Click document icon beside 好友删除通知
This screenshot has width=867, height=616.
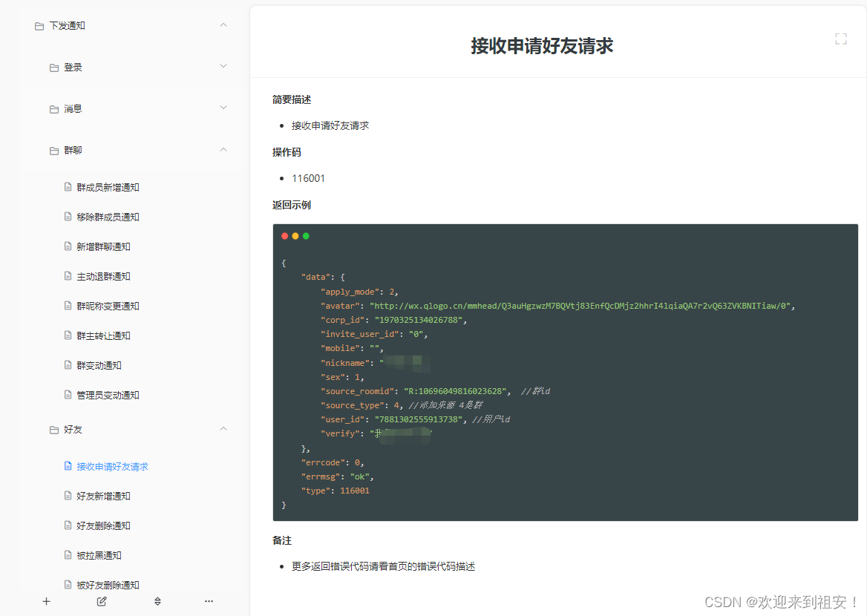68,525
